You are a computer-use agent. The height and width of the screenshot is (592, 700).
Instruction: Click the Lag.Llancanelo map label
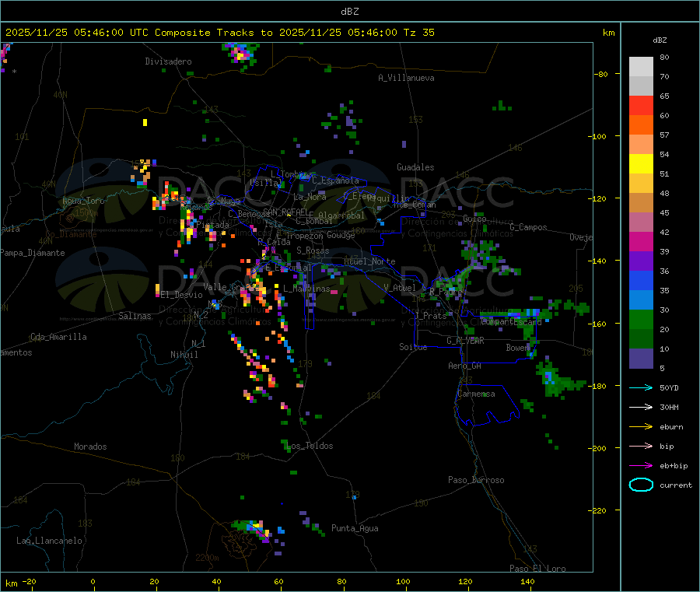(49, 541)
